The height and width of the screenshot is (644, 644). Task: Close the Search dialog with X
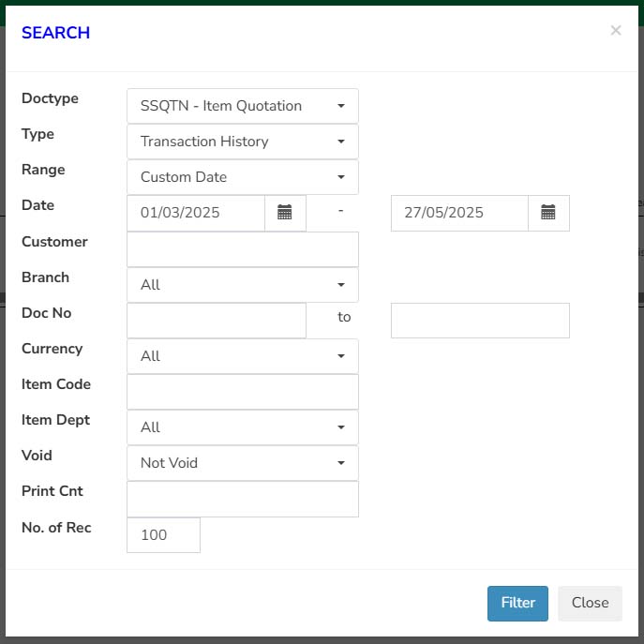pyautogui.click(x=615, y=30)
